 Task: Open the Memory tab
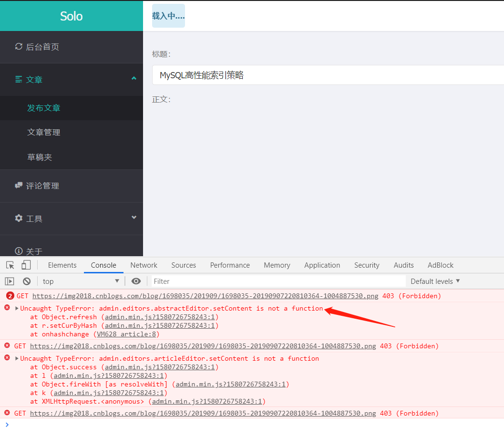(277, 265)
